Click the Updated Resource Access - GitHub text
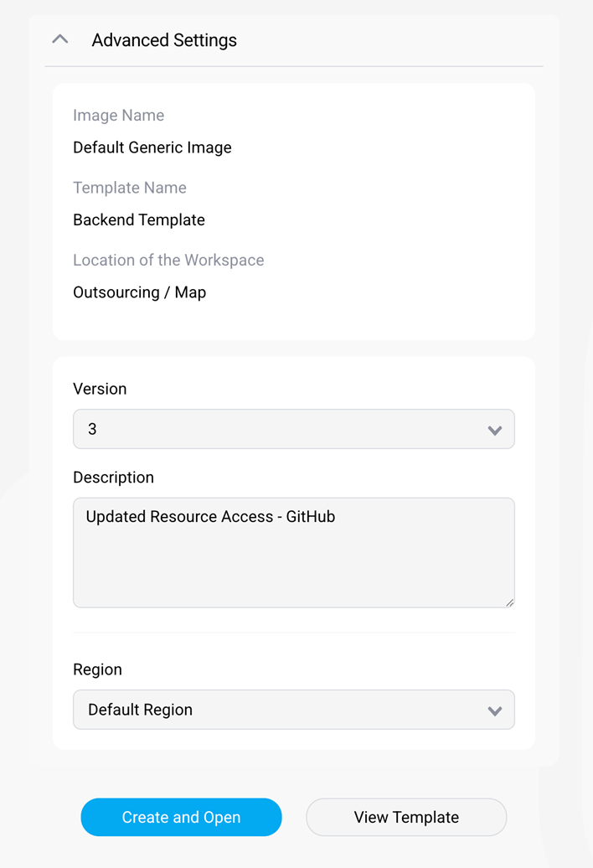This screenshot has width=593, height=868. click(x=210, y=517)
